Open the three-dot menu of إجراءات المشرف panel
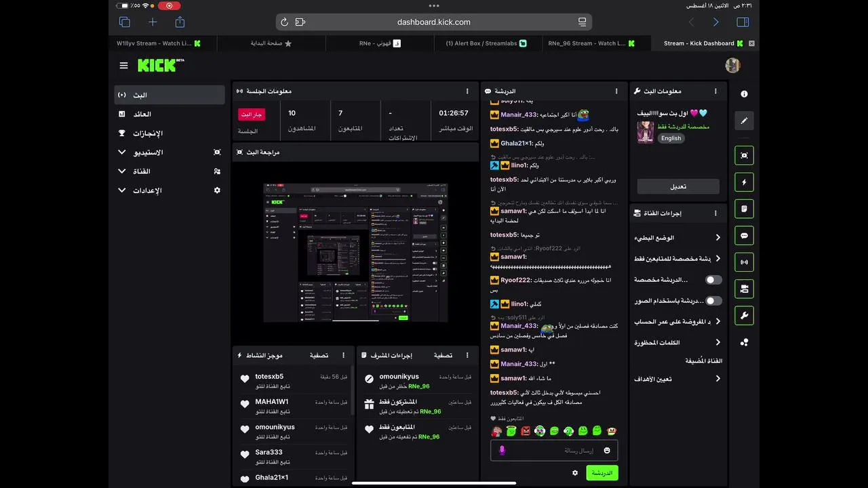The height and width of the screenshot is (488, 868). click(467, 355)
